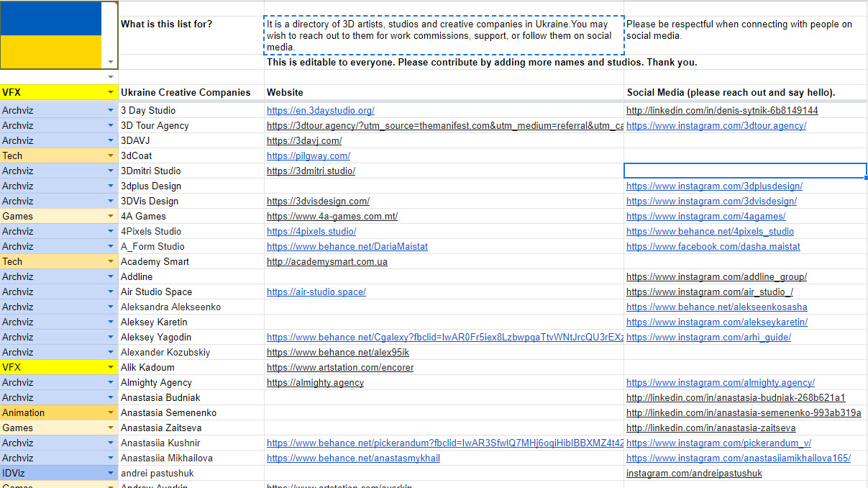This screenshot has width=868, height=488.
Task: Visit the behance.net/alekseenkosasha link
Action: coord(717,307)
